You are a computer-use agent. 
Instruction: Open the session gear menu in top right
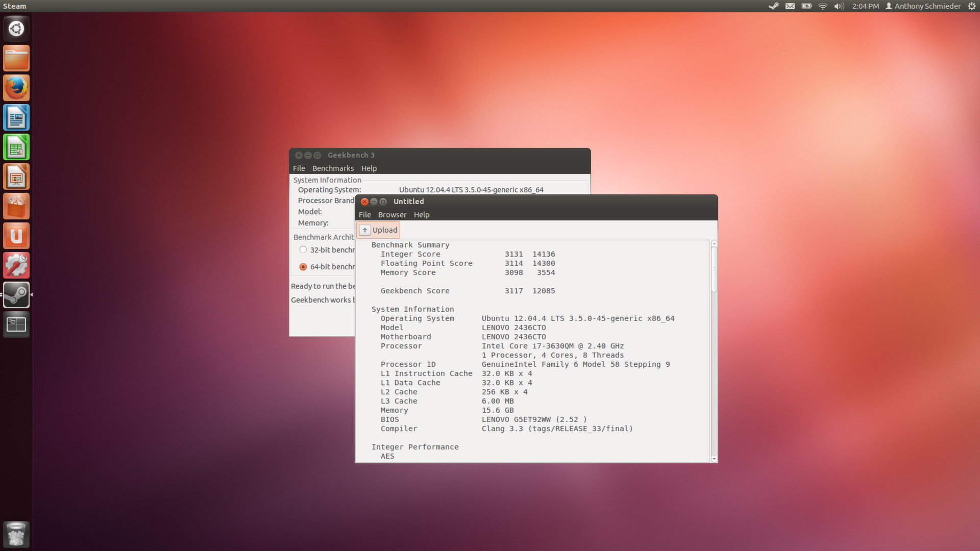click(971, 6)
